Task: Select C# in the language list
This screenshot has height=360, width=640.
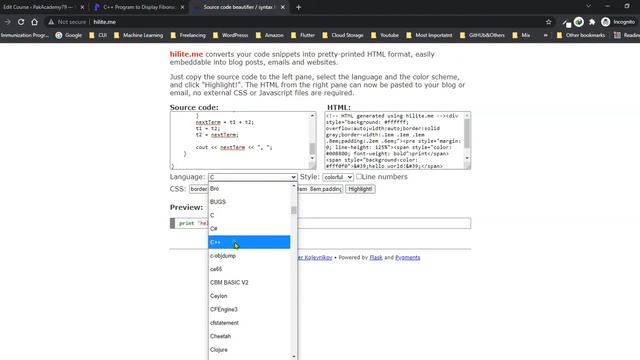Action: click(x=249, y=229)
